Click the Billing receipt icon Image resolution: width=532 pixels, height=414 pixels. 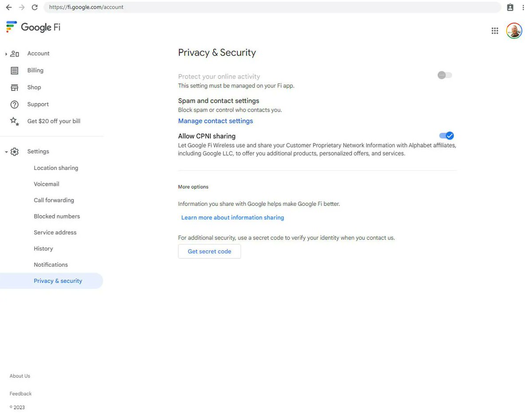pos(15,71)
